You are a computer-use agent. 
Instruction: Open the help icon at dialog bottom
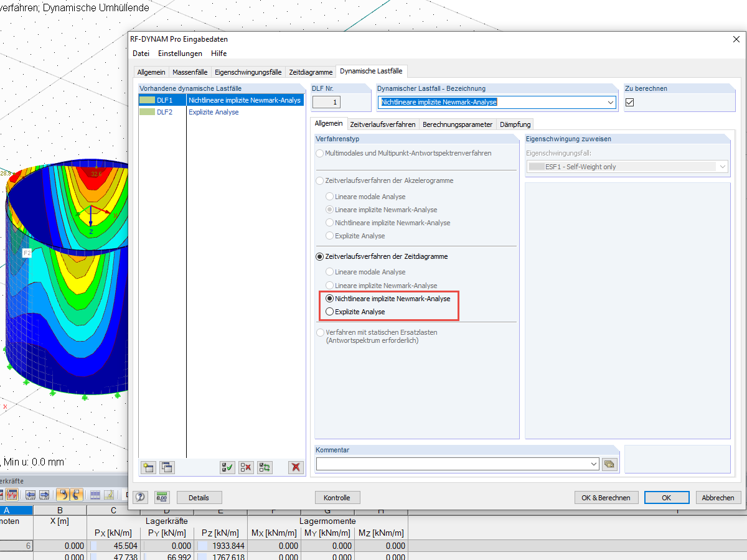click(x=140, y=497)
